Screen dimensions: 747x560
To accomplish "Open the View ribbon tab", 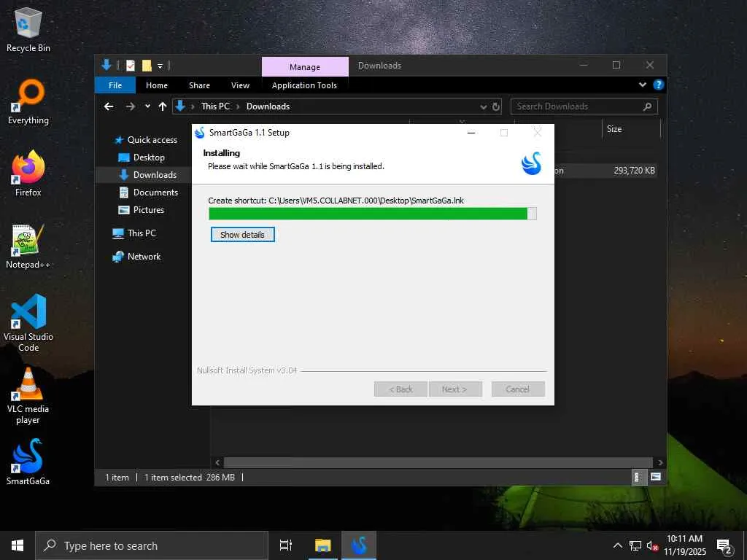I will tap(240, 85).
